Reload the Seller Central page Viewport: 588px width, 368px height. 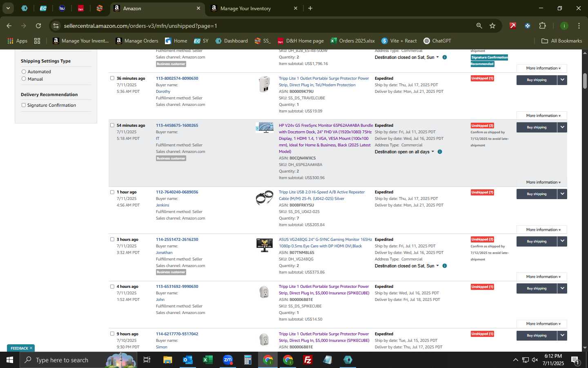(38, 26)
